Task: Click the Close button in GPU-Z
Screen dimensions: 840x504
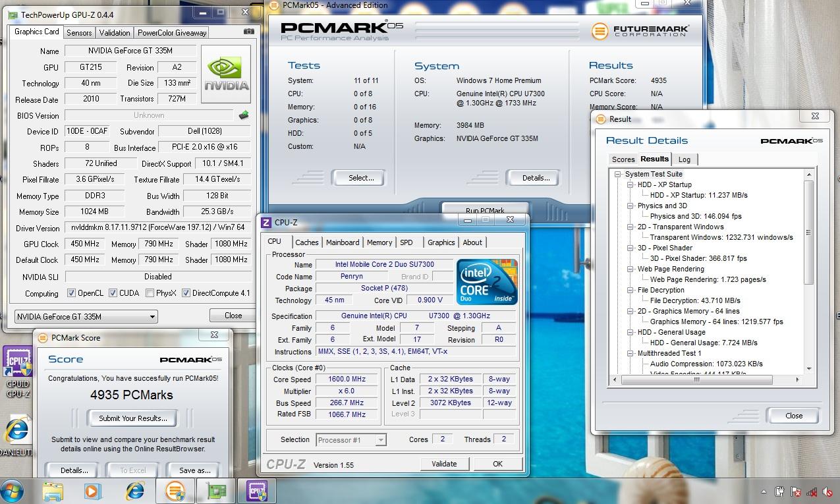Action: (x=233, y=316)
